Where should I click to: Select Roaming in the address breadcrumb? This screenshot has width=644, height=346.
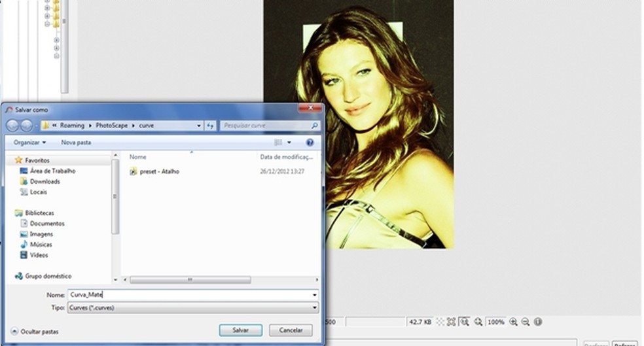(72, 126)
